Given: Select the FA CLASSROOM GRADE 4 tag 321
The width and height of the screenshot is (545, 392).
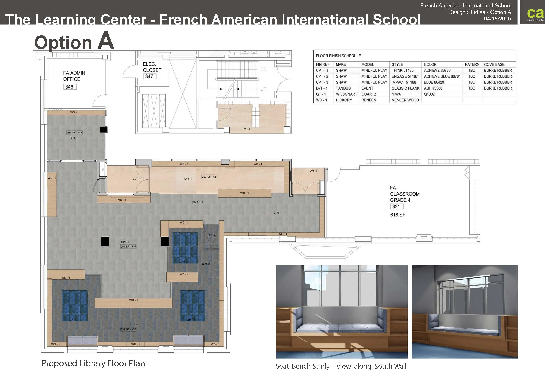Looking at the screenshot, I should pos(397,206).
